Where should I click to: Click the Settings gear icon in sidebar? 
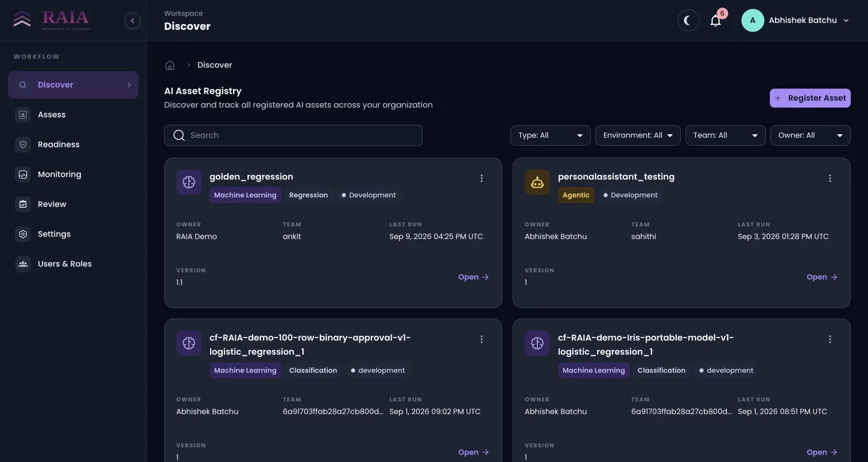point(23,234)
